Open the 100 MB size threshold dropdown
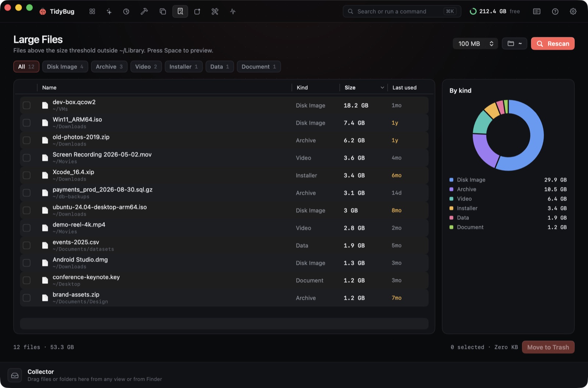588x388 pixels. pyautogui.click(x=475, y=44)
